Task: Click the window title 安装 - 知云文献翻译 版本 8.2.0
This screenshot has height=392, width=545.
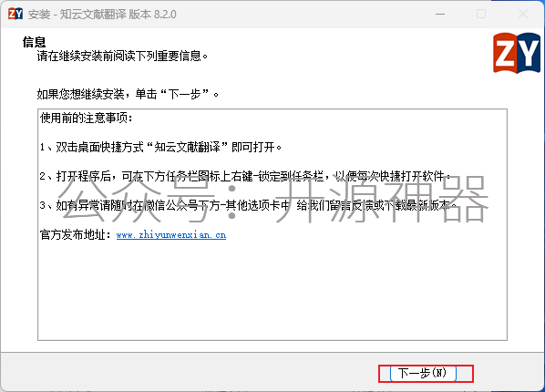Action: 102,15
